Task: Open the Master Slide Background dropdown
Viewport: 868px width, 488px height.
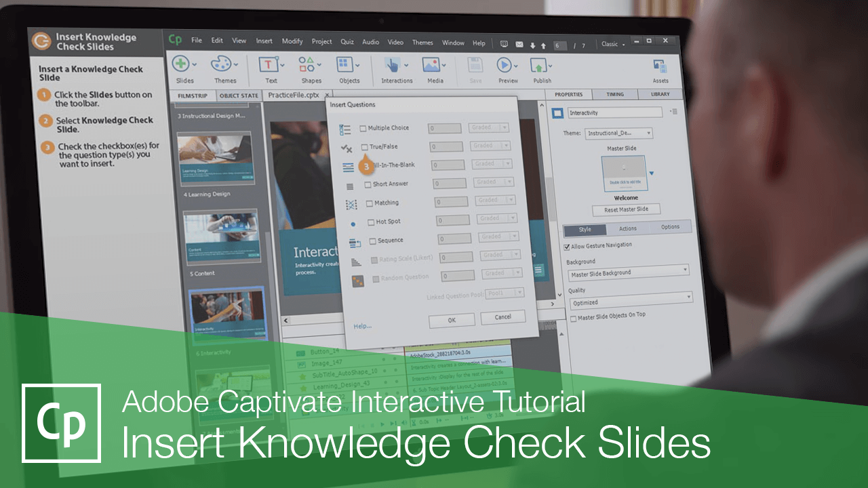Action: click(x=628, y=272)
